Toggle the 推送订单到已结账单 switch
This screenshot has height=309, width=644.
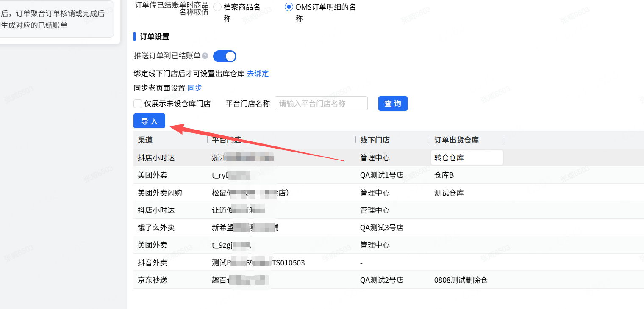(225, 56)
